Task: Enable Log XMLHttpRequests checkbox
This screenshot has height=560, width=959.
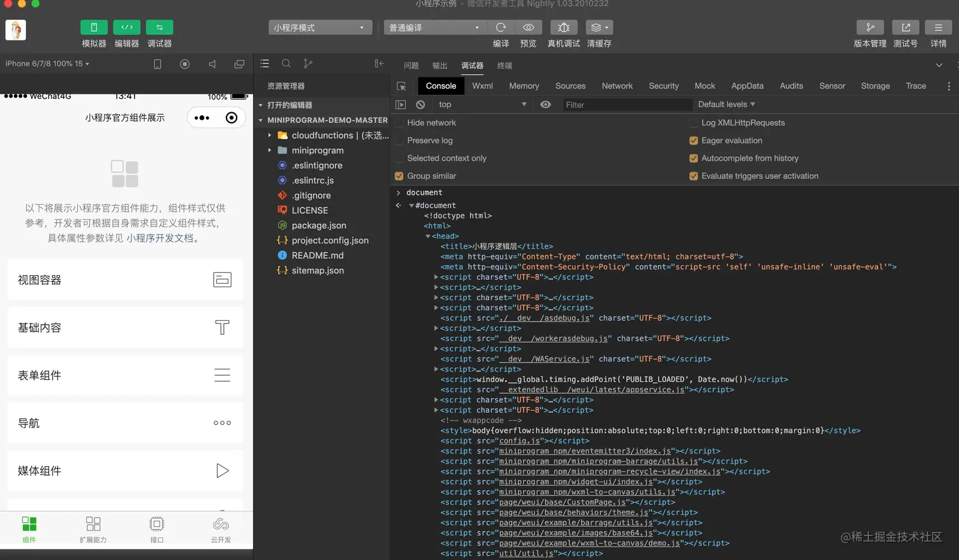Action: click(x=693, y=123)
